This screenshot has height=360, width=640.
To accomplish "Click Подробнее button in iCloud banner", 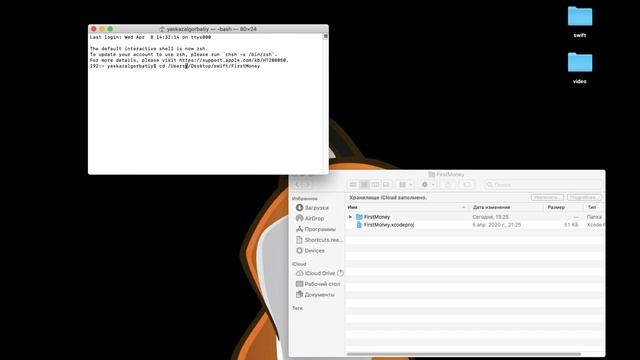I will (x=584, y=198).
